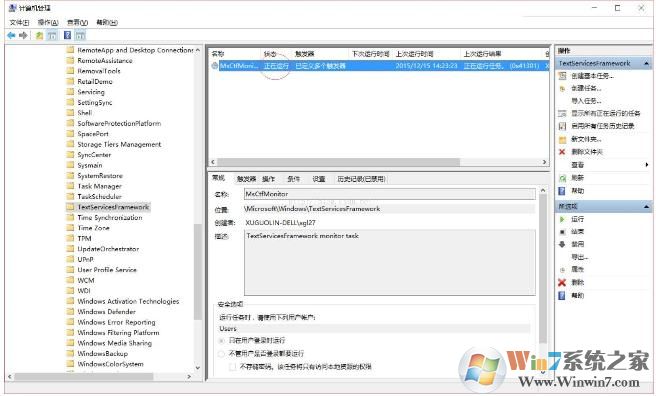Switch to the Triggers (触发器) tab
Viewport: 656px width, 396px height.
(246, 179)
